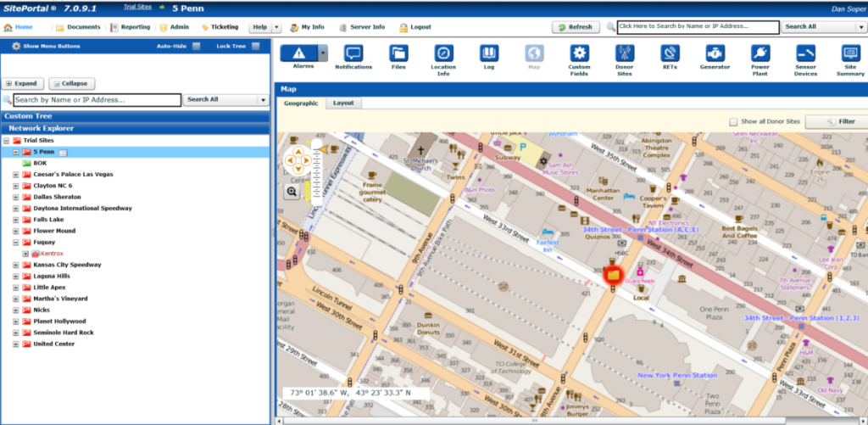Collapse the Trial Sites tree node

pyautogui.click(x=7, y=141)
